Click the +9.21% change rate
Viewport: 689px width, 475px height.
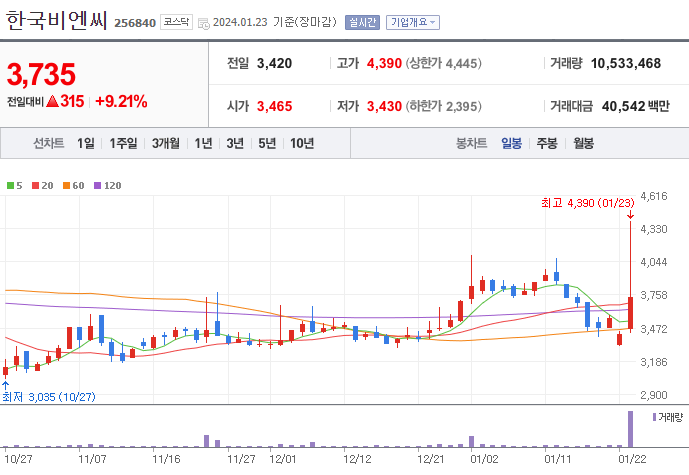coord(121,102)
